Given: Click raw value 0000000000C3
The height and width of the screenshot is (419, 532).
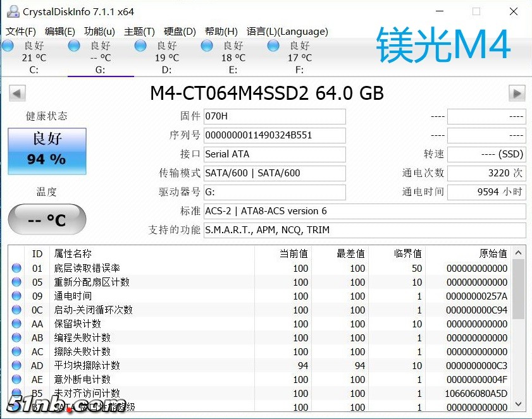Looking at the screenshot, I should [x=477, y=366].
